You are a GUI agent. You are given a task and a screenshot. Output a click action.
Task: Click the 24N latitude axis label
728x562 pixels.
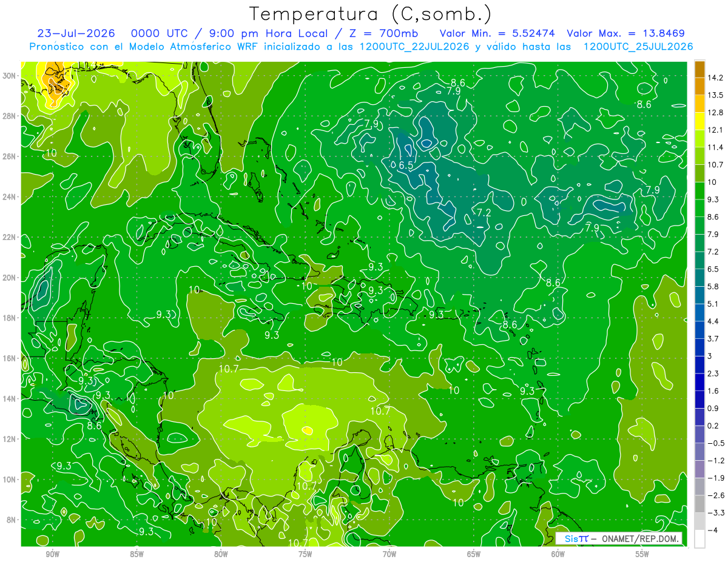[x=10, y=197]
